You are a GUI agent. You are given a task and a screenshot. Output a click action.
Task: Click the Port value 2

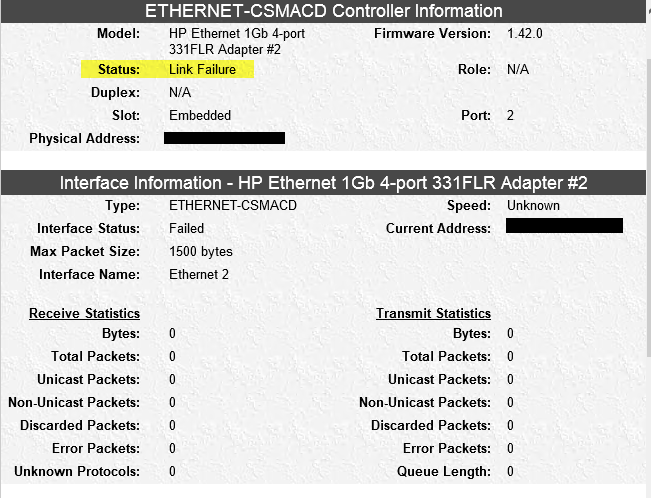pyautogui.click(x=510, y=115)
